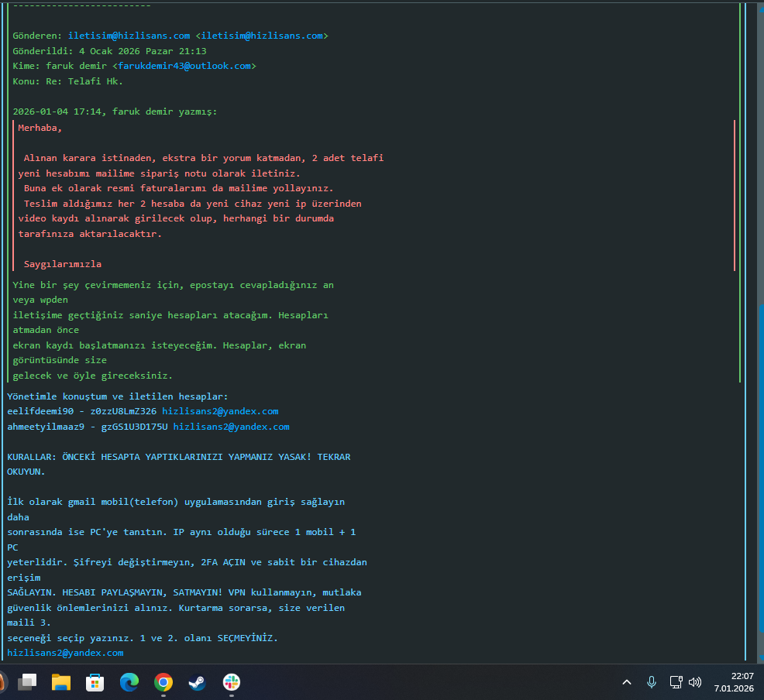764x700 pixels.
Task: Switch to the Google Chrome taskbar icon
Action: point(163,682)
